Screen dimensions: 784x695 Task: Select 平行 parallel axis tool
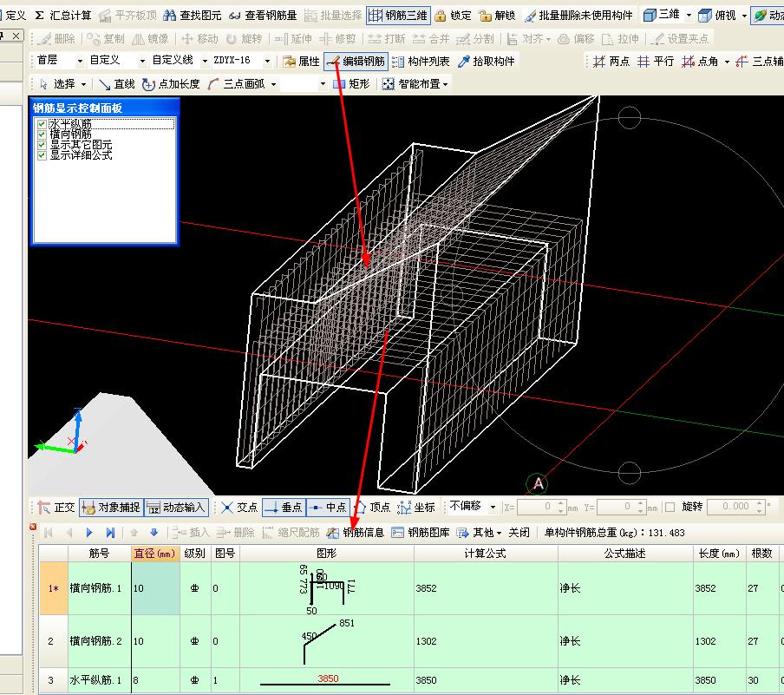pyautogui.click(x=656, y=61)
